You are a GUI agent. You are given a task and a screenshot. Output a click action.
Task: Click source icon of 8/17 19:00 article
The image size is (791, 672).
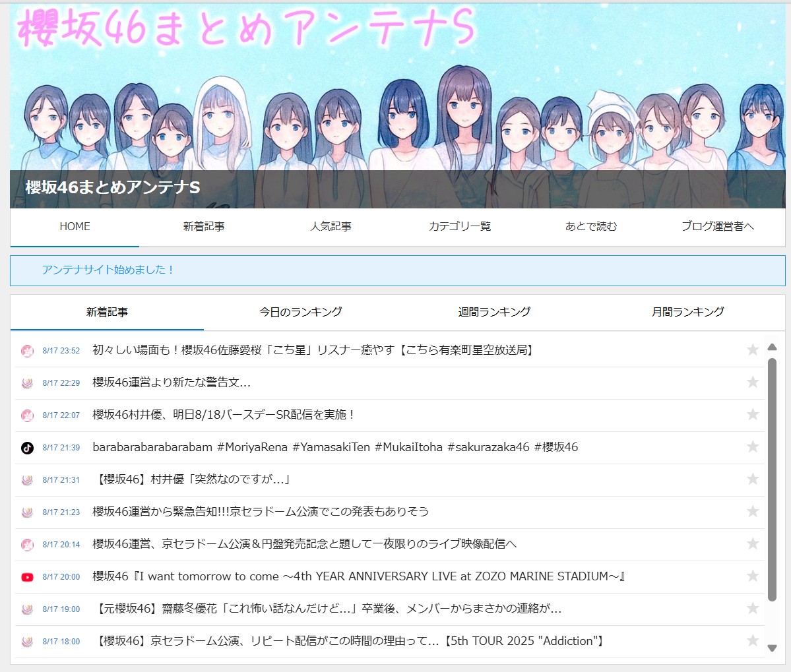click(x=27, y=609)
